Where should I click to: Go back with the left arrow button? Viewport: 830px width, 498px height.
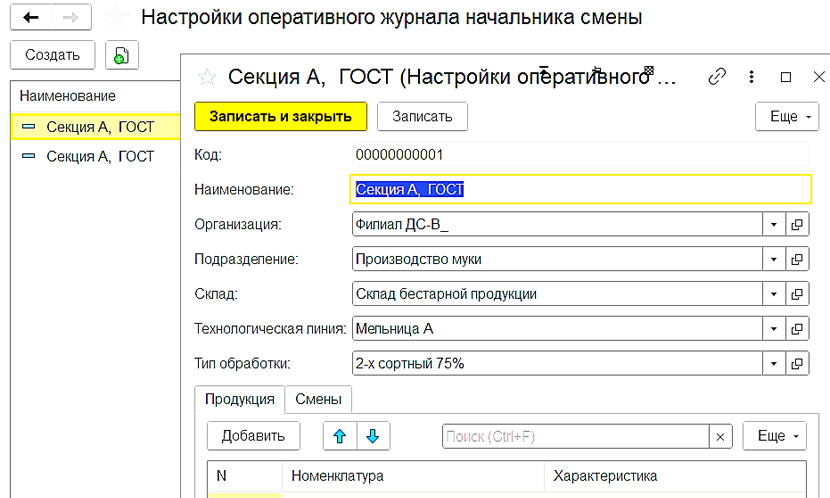[31, 17]
